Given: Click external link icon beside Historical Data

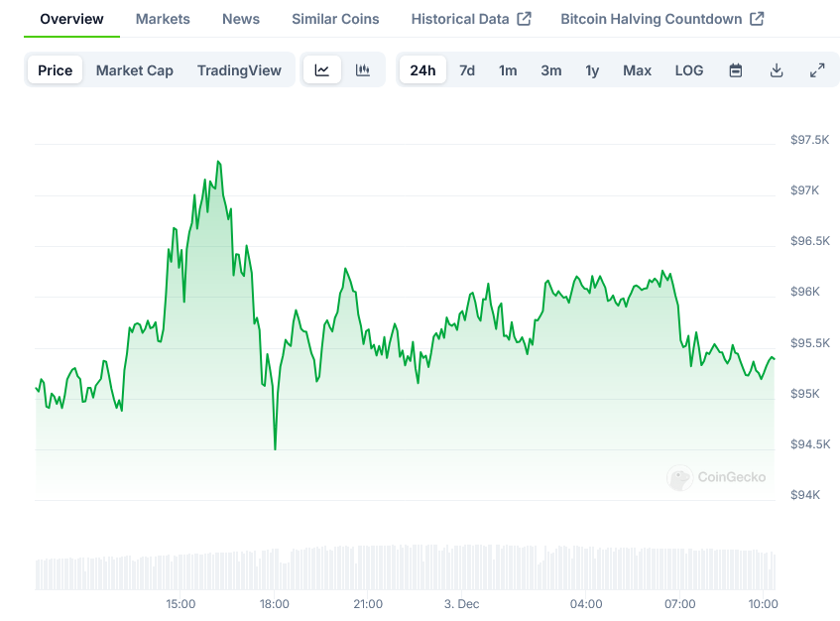Looking at the screenshot, I should tap(525, 19).
